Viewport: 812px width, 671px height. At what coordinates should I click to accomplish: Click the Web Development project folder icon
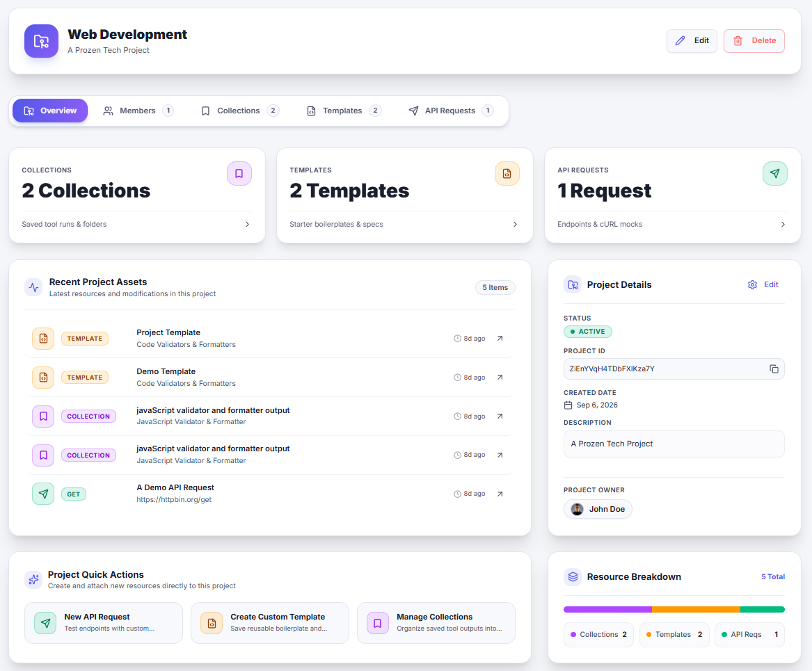(41, 41)
